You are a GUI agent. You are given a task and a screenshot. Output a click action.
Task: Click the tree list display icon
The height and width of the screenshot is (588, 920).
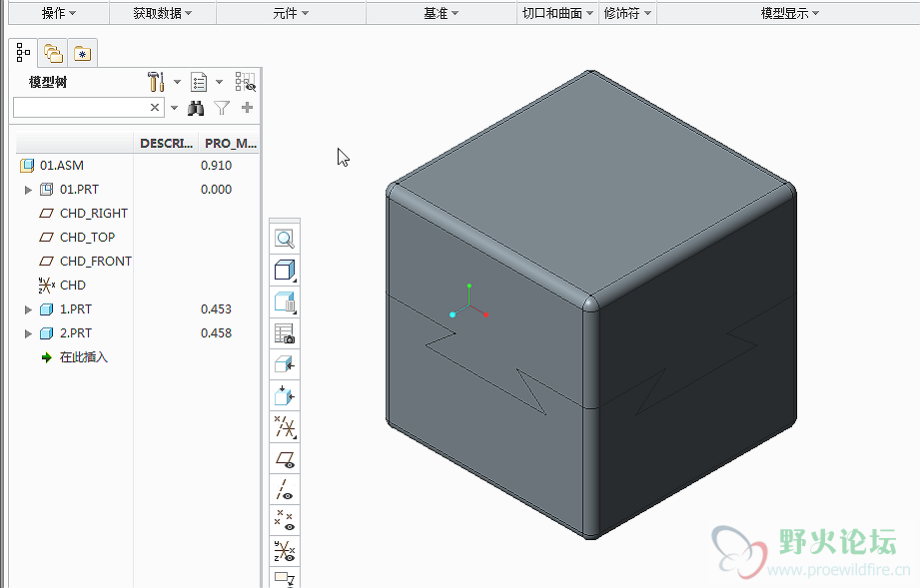pyautogui.click(x=199, y=82)
